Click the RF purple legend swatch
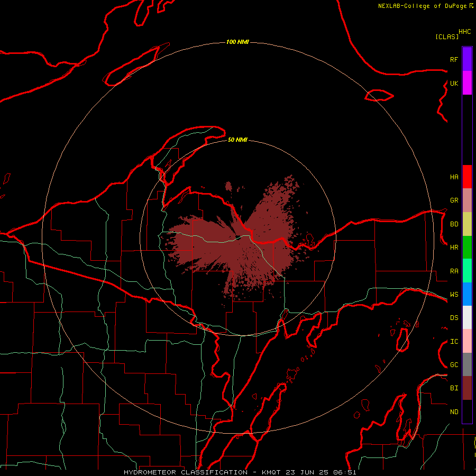 (467, 59)
